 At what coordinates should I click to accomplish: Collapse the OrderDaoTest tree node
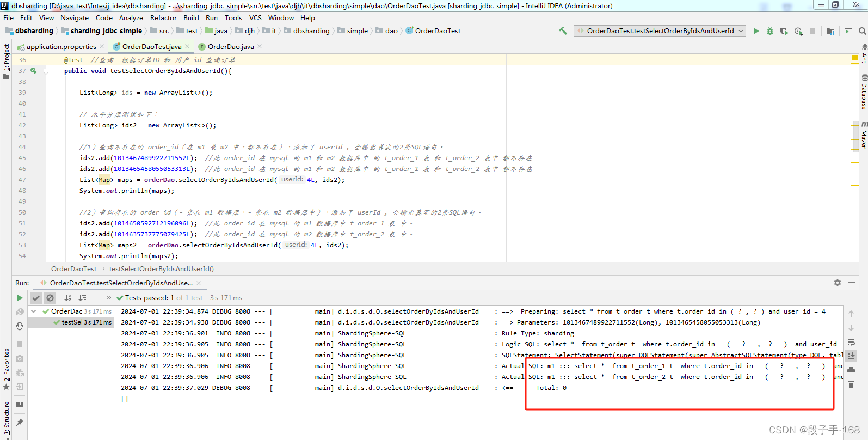[34, 311]
